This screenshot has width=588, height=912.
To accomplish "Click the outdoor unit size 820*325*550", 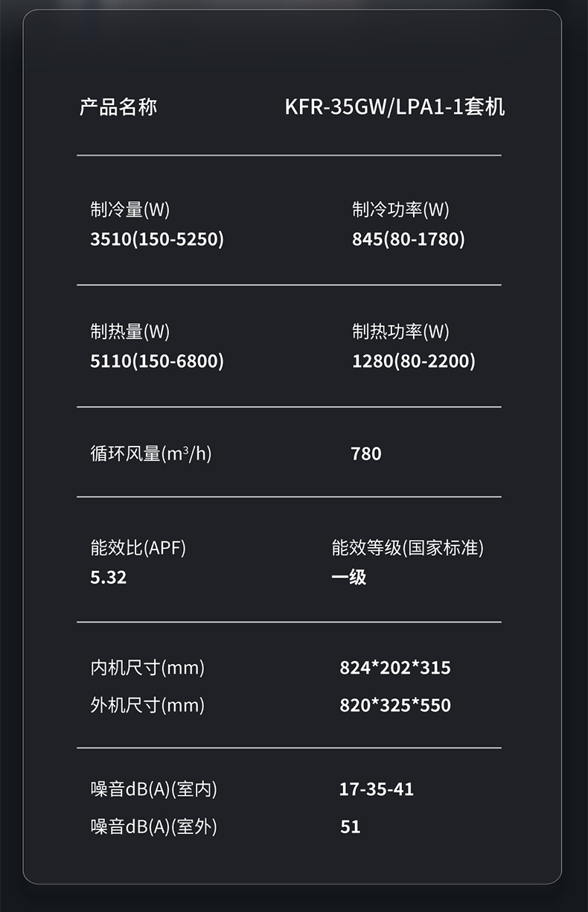I will click(395, 705).
